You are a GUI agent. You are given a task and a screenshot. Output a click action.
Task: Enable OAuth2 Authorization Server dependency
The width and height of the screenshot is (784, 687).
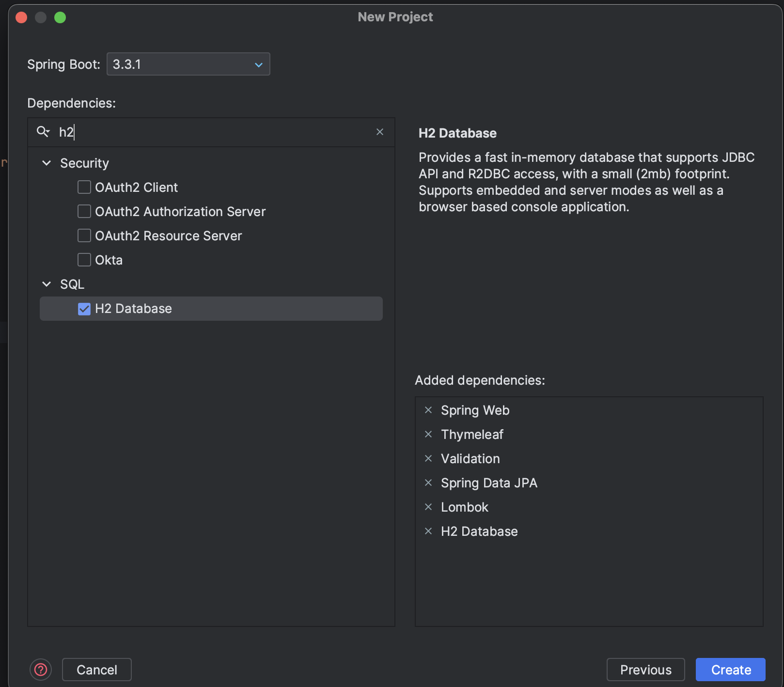pos(84,212)
